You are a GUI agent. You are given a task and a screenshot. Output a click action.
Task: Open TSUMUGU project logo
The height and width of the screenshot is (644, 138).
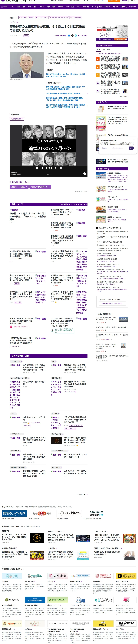pos(126,576)
